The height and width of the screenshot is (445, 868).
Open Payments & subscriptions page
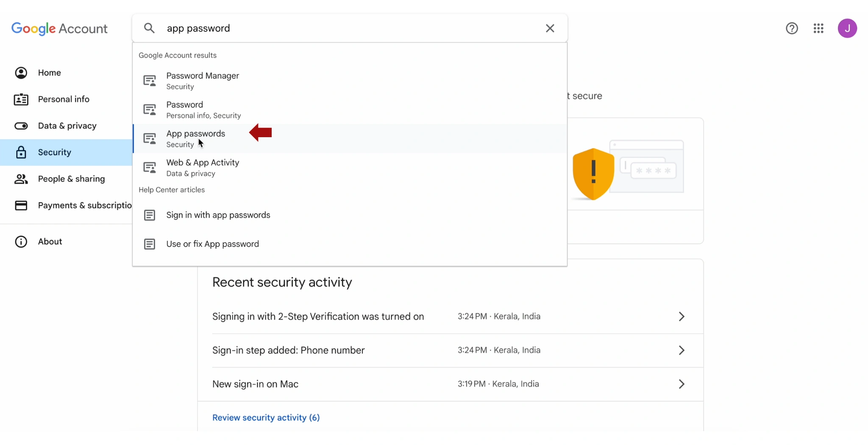(84, 205)
